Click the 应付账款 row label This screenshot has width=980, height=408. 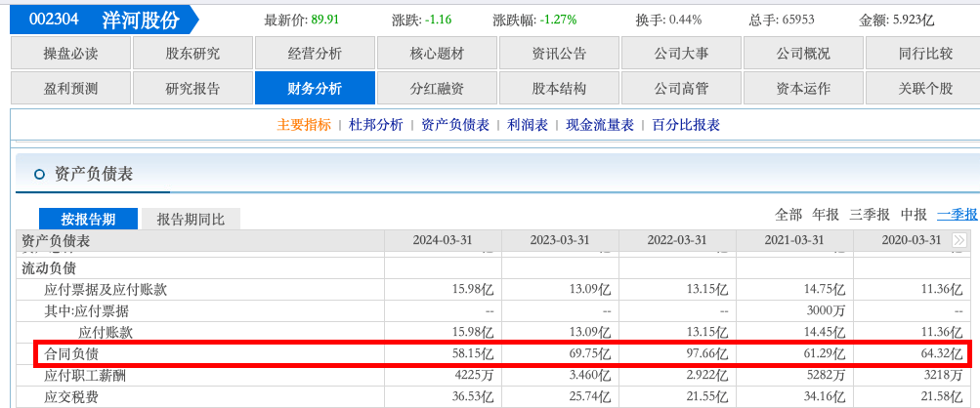pos(105,333)
